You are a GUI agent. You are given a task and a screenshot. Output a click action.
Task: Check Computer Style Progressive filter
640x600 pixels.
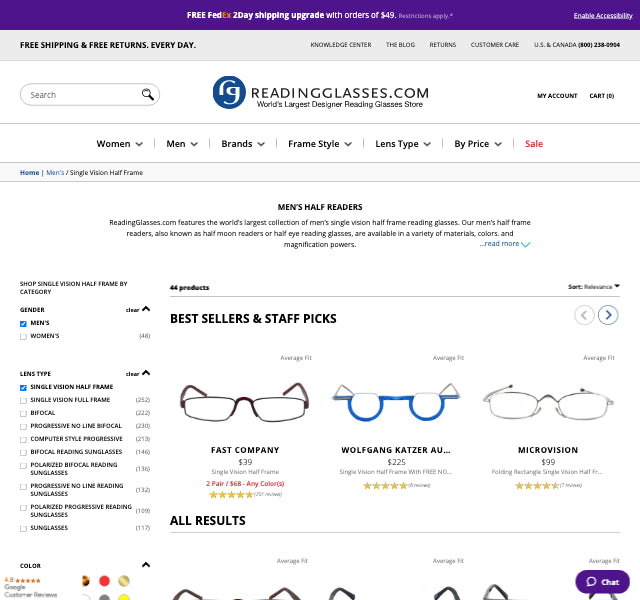(23, 440)
